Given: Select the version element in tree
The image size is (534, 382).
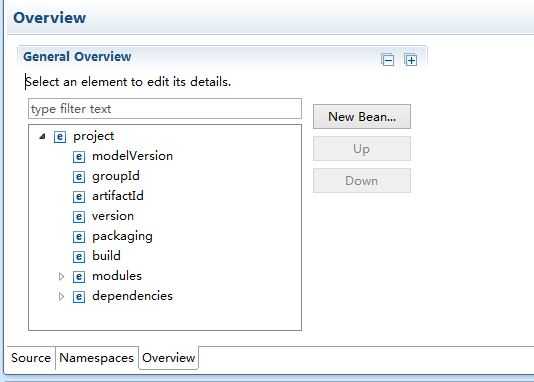Looking at the screenshot, I should click(x=113, y=216).
